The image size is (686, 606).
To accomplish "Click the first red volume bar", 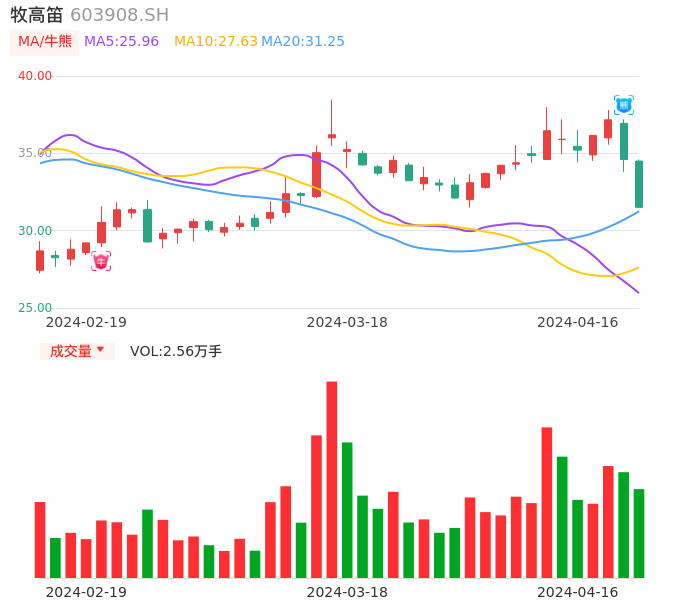I will click(40, 539).
